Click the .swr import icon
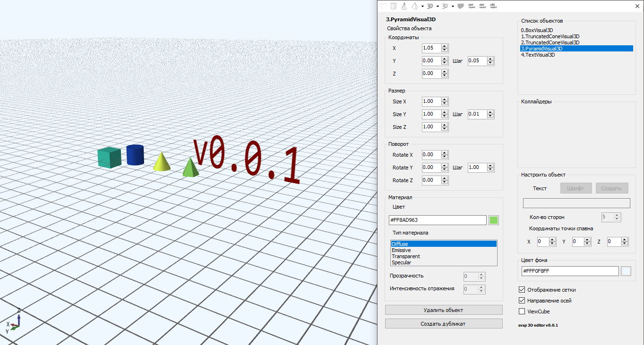 tap(471, 6)
